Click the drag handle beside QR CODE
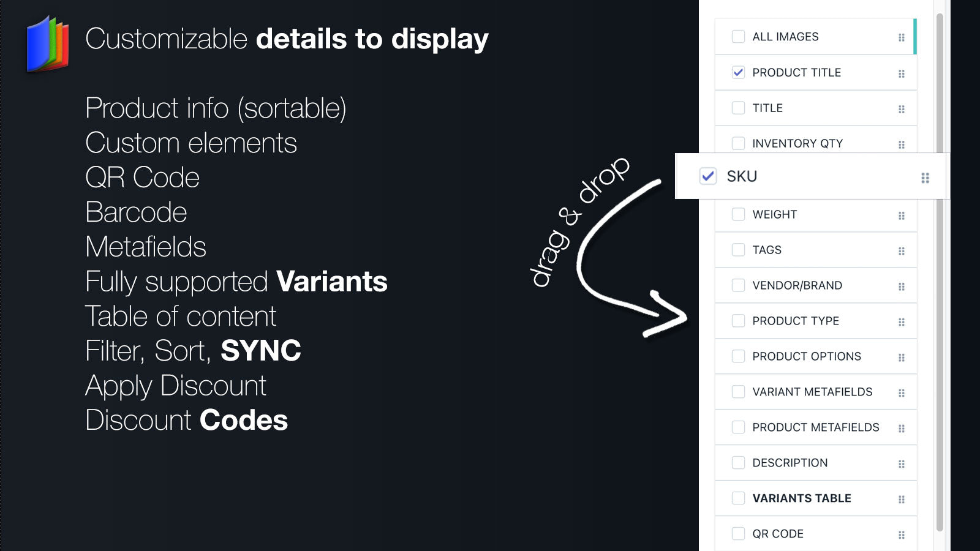This screenshot has height=551, width=980. (x=901, y=535)
